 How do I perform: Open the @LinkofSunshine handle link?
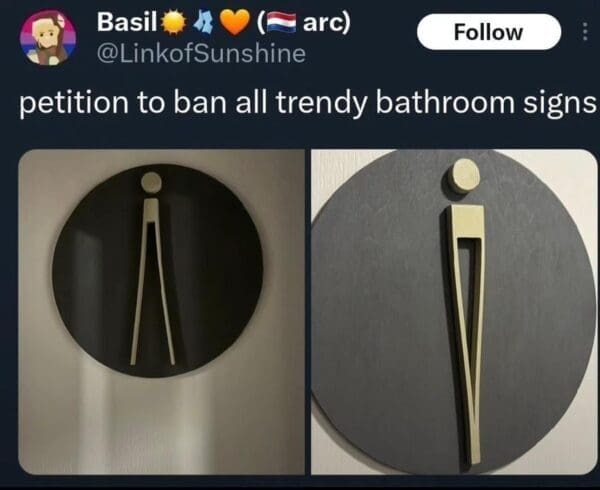point(201,54)
